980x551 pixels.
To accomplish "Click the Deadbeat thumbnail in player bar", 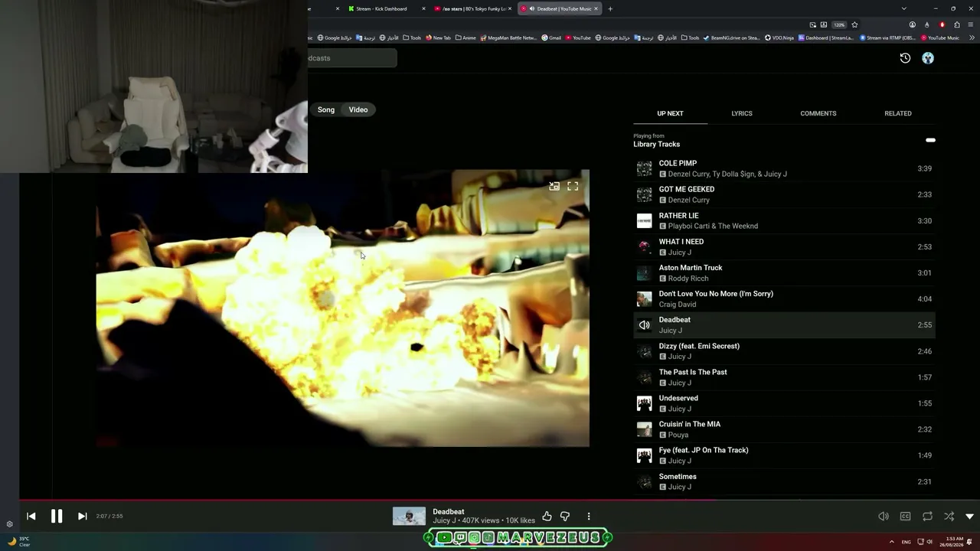I will click(x=409, y=517).
